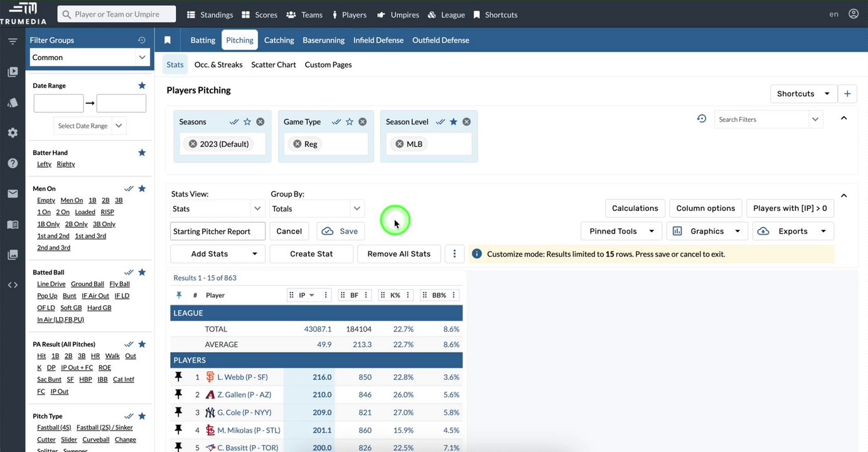Open the code brackets icon in sidebar
Screen dimensions: 868x452
[x=13, y=285]
